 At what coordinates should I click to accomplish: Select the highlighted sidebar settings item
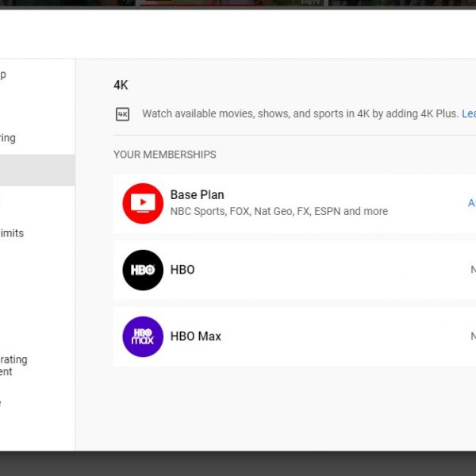pyautogui.click(x=37, y=171)
